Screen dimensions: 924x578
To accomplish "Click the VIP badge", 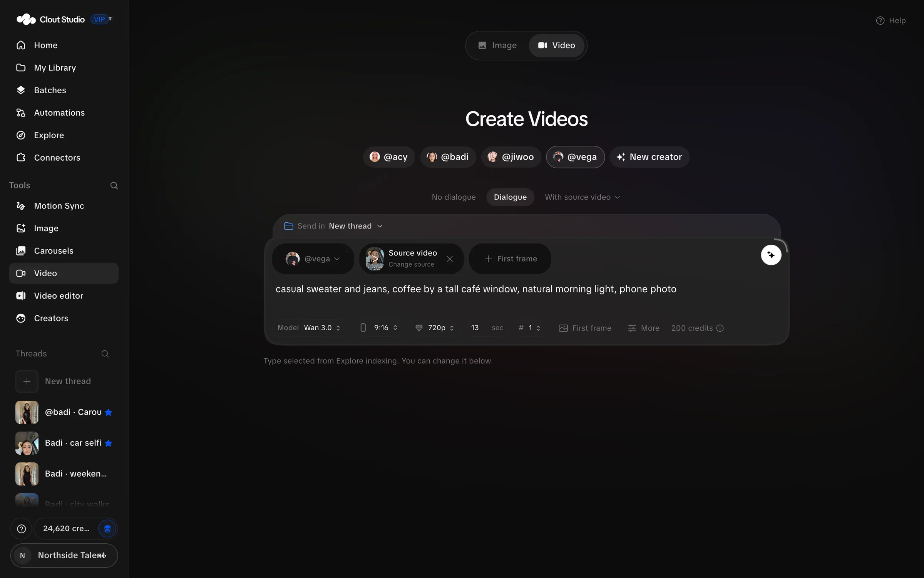I will (x=99, y=19).
